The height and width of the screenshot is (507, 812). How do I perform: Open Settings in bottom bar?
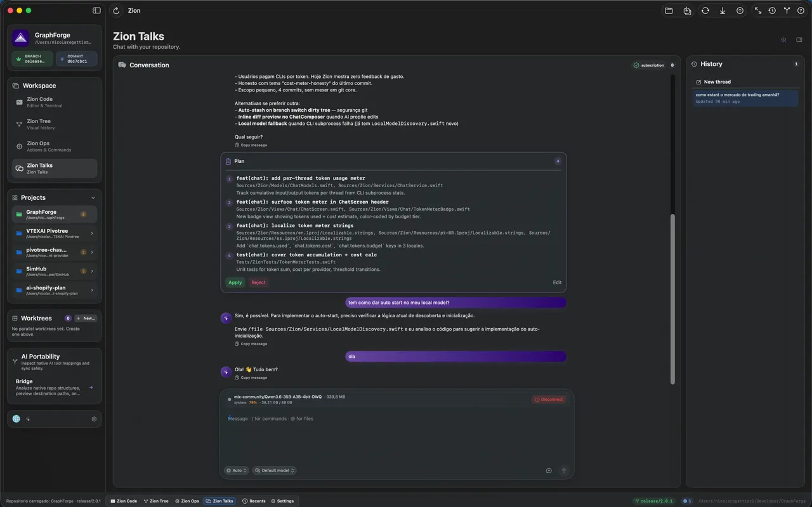[282, 501]
